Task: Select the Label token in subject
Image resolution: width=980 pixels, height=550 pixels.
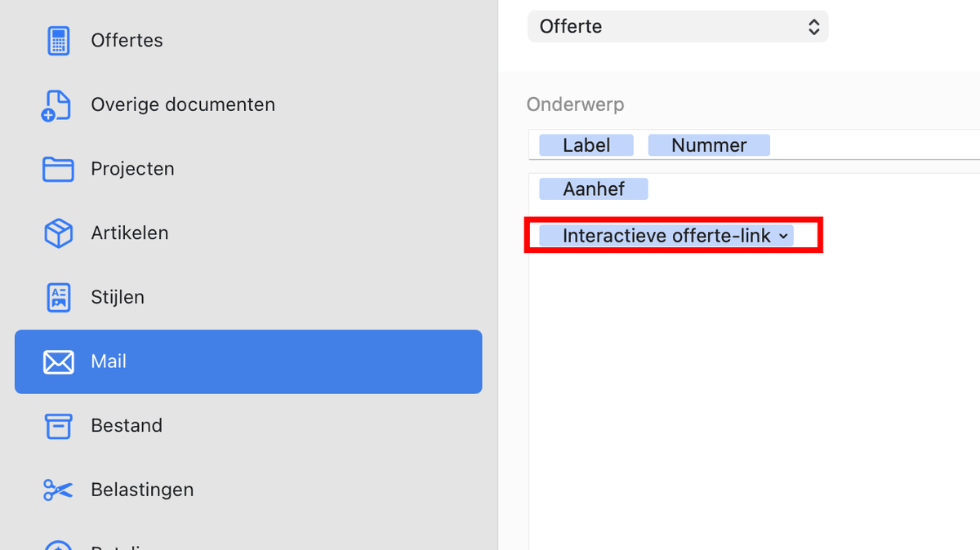Action: point(586,145)
